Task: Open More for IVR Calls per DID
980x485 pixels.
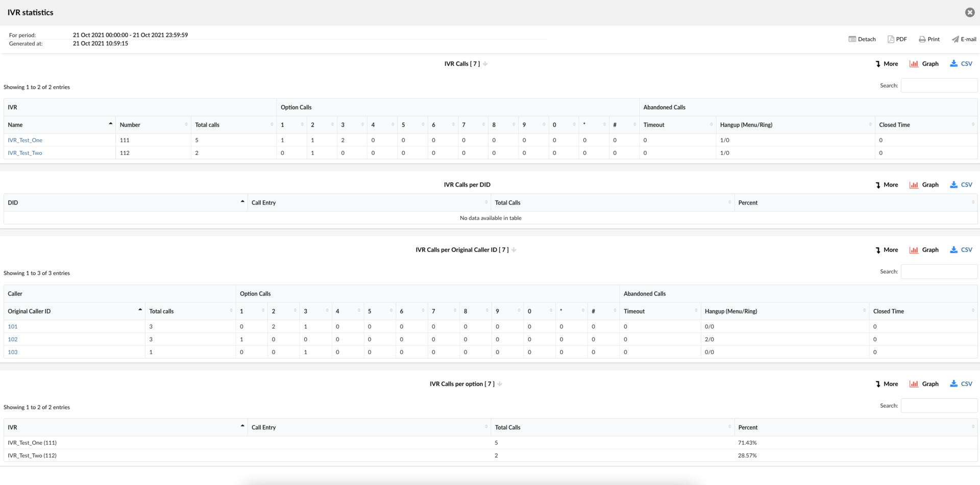Action: click(x=887, y=185)
